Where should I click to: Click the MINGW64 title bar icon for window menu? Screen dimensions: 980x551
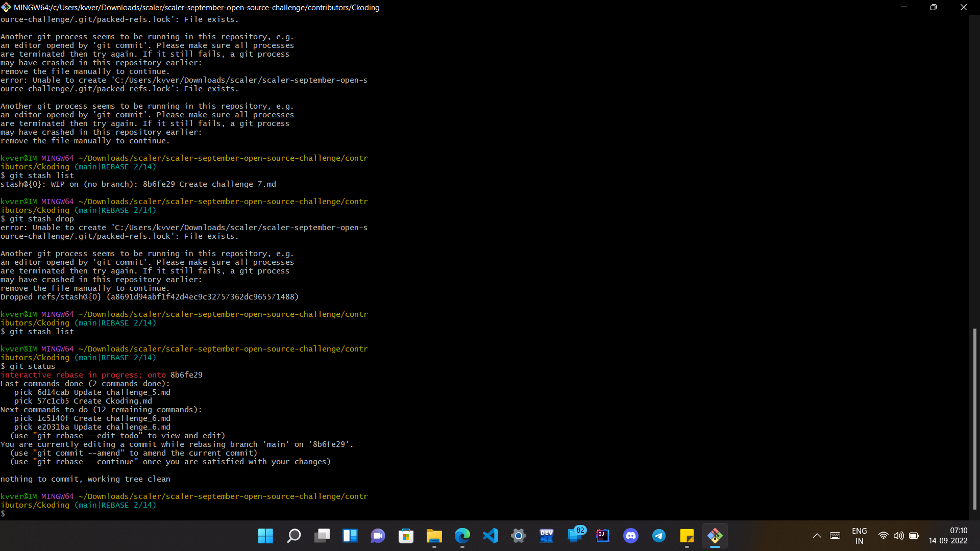[6, 7]
